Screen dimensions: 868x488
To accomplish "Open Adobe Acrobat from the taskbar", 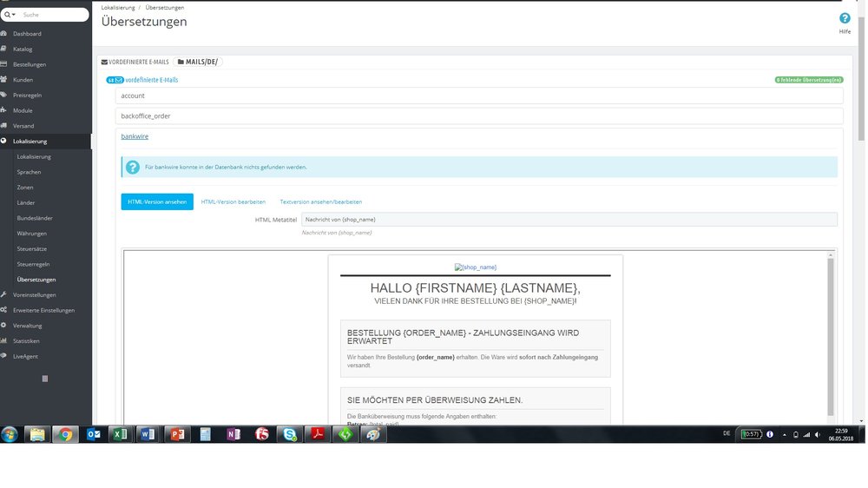I will tap(318, 435).
